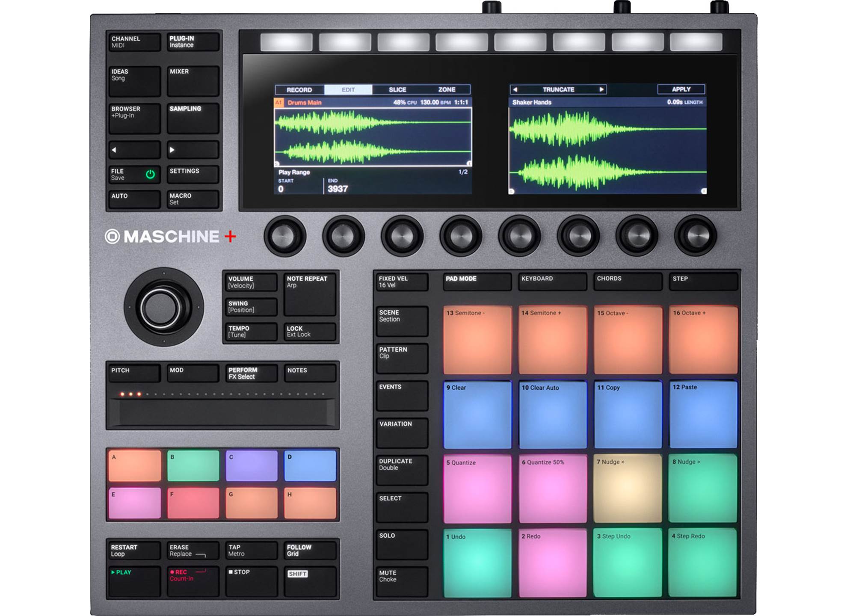The image size is (847, 616).
Task: Select group E pink pad
Action: coord(134,503)
